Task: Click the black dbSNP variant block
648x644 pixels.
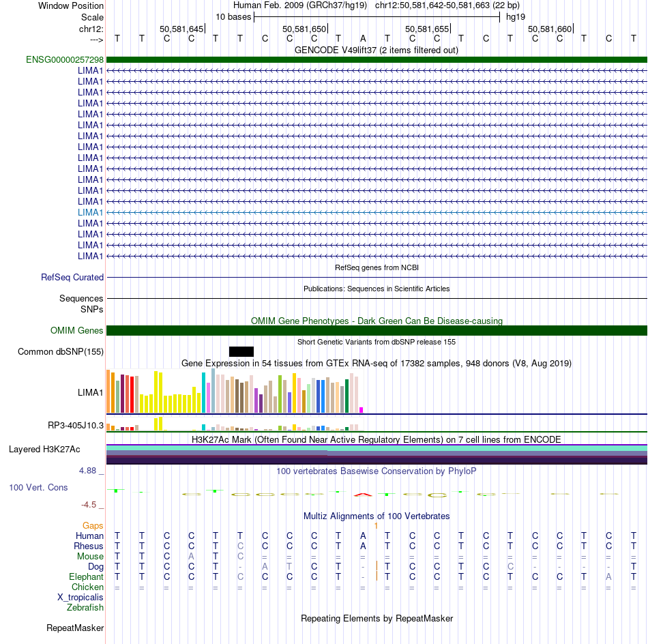Action: [x=241, y=352]
